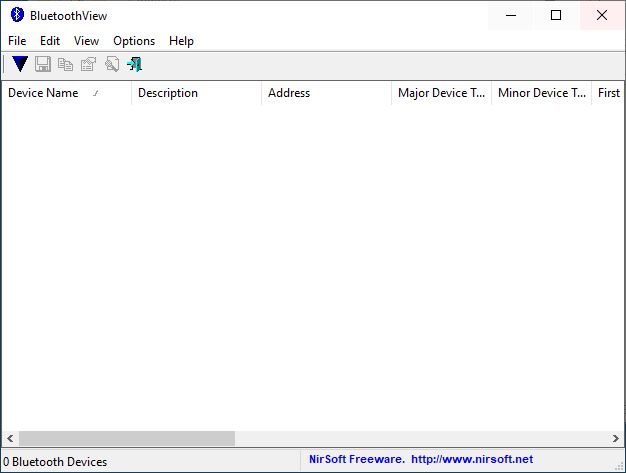This screenshot has height=473, width=626.
Task: Sort by Address column header
Action: [x=326, y=93]
